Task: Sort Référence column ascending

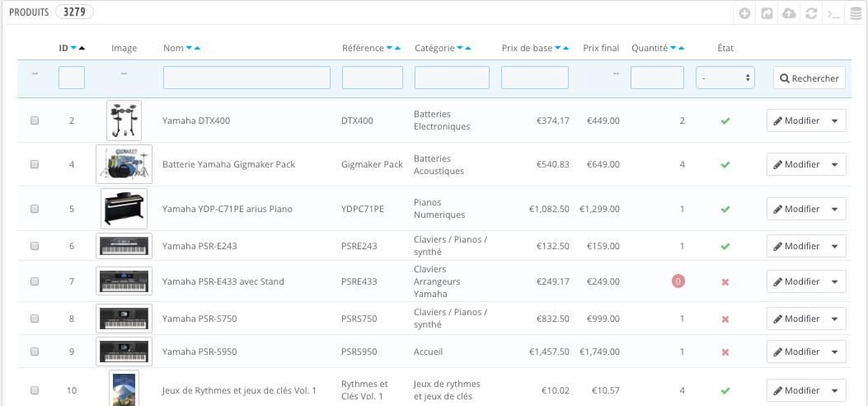Action: click(x=397, y=48)
